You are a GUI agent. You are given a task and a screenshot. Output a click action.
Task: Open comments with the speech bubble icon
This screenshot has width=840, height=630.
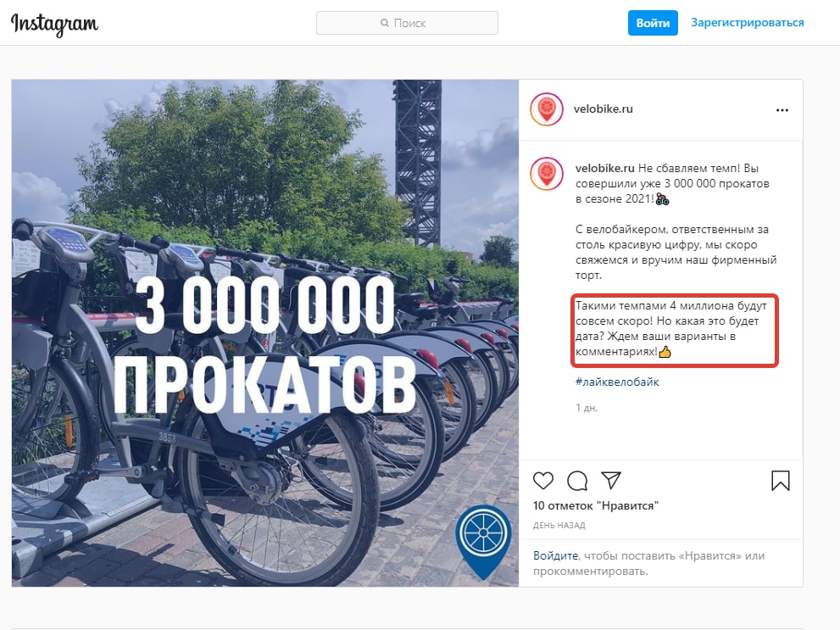point(577,481)
